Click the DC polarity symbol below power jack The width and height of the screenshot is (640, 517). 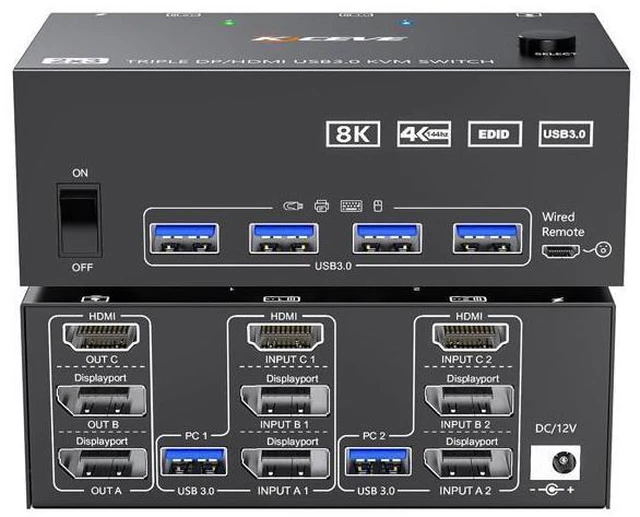[552, 490]
